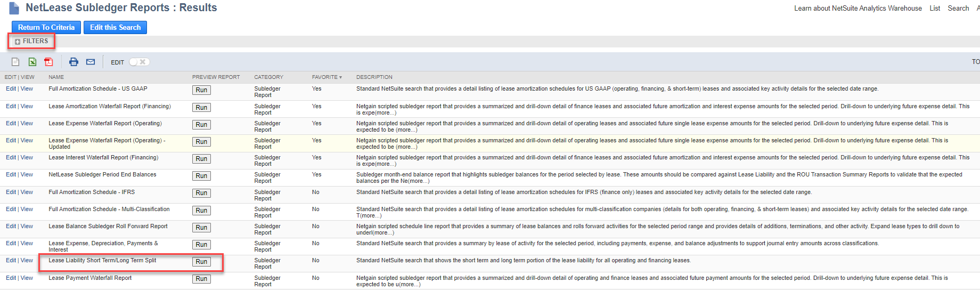
Task: Open the Search menu link
Action: [x=958, y=8]
